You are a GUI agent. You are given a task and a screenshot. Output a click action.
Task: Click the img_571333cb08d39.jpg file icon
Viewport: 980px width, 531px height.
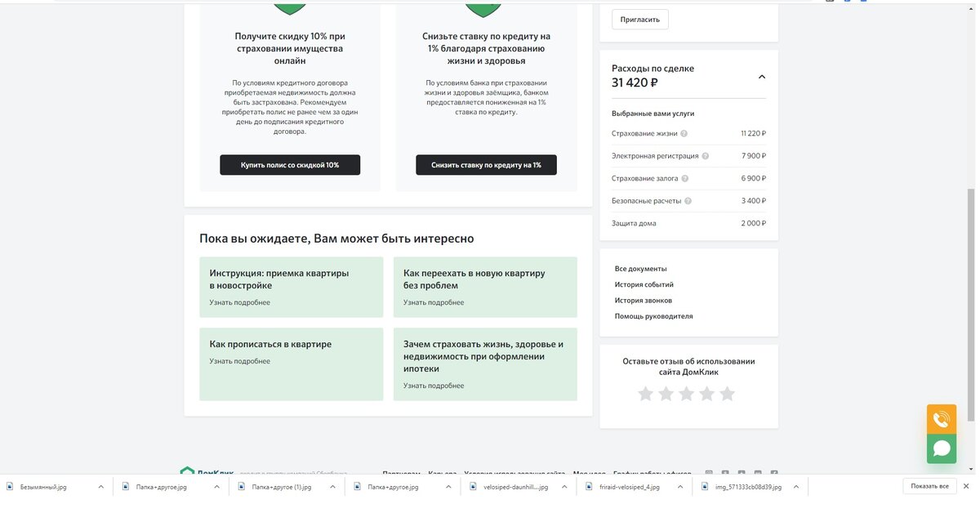coord(706,486)
